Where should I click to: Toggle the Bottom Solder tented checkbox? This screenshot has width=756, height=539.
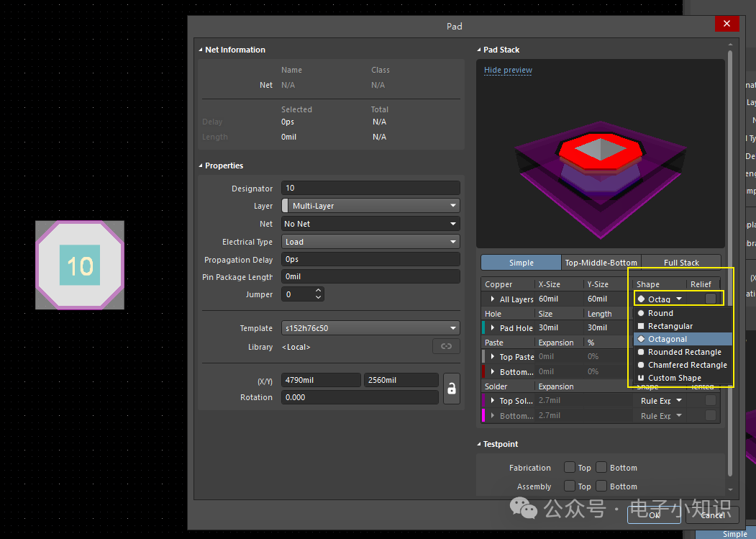click(710, 415)
